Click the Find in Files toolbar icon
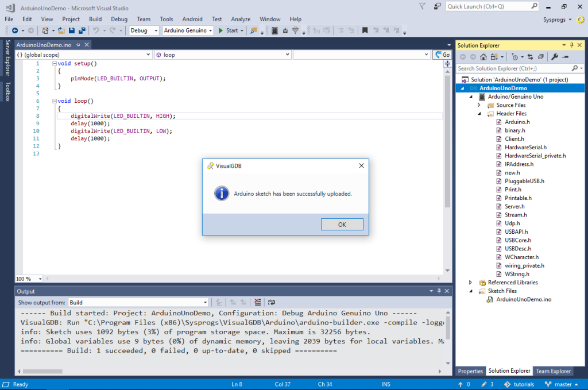 click(254, 30)
